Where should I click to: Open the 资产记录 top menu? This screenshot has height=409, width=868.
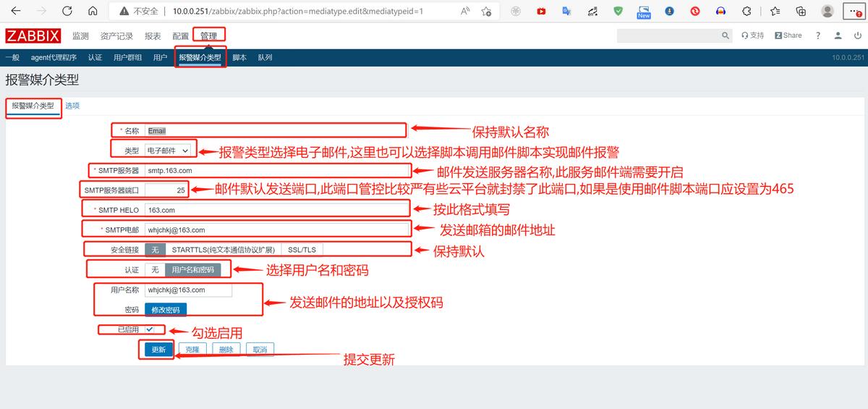[x=116, y=36]
